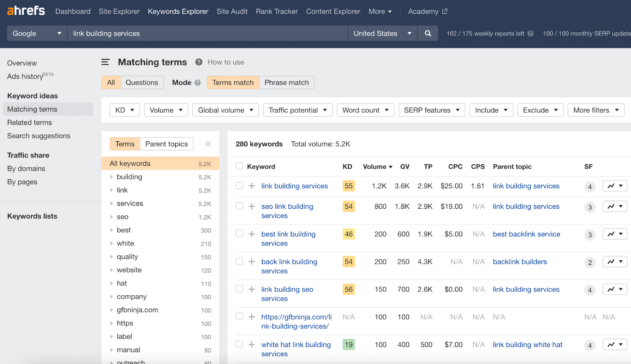Toggle the select-all Keyword header checkbox
Screen dimensions: 631x364
[239, 166]
